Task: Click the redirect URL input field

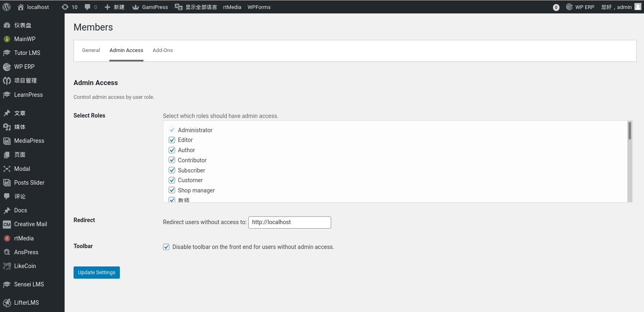Action: 289,223
